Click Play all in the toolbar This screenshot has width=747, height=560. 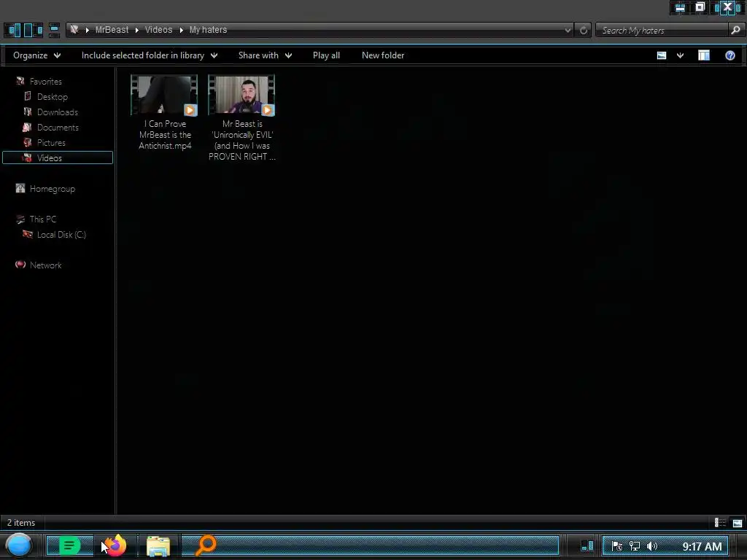326,55
